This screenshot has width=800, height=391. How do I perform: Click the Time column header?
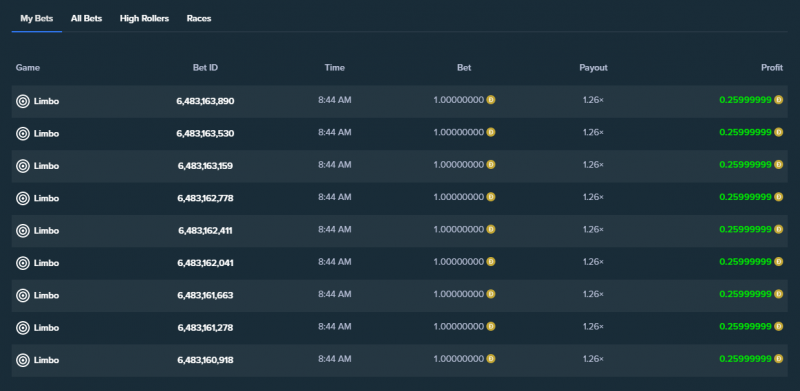[335, 67]
